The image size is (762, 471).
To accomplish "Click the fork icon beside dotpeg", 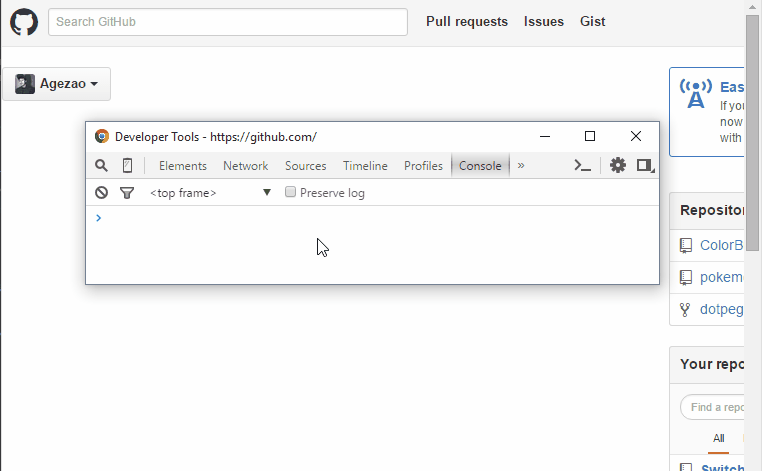I will [x=685, y=310].
